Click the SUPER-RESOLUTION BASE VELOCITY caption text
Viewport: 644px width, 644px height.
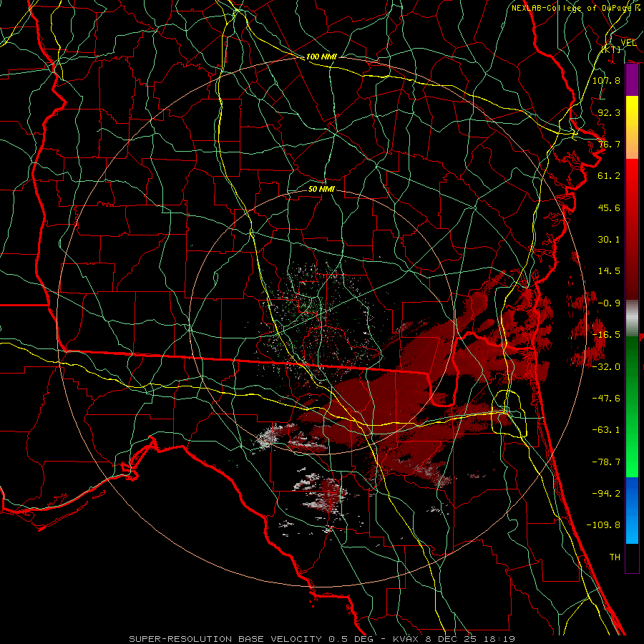click(x=227, y=639)
